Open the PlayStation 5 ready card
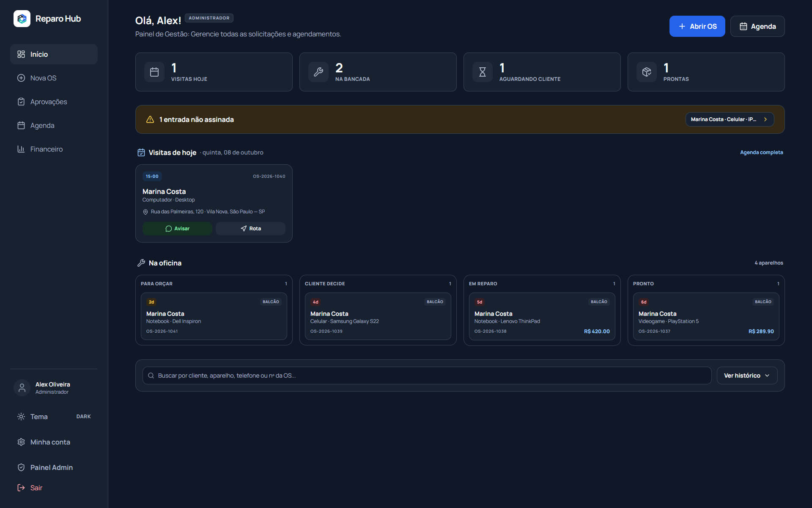 706,316
